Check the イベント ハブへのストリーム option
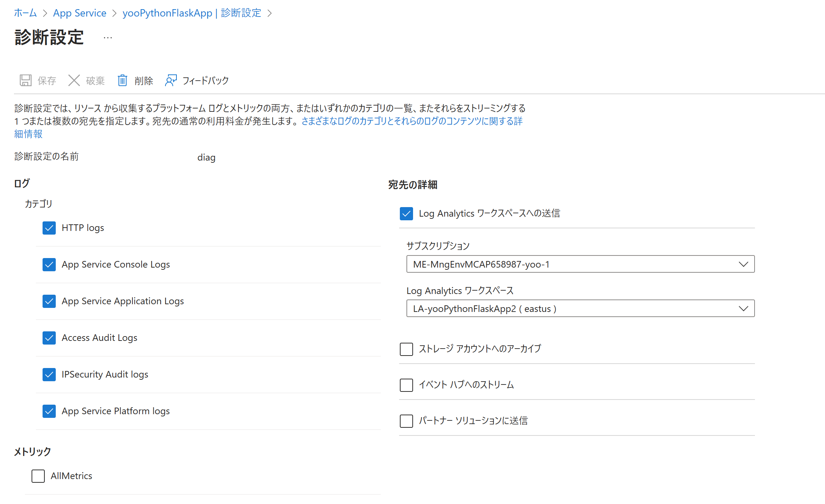825x504 pixels. [x=406, y=385]
